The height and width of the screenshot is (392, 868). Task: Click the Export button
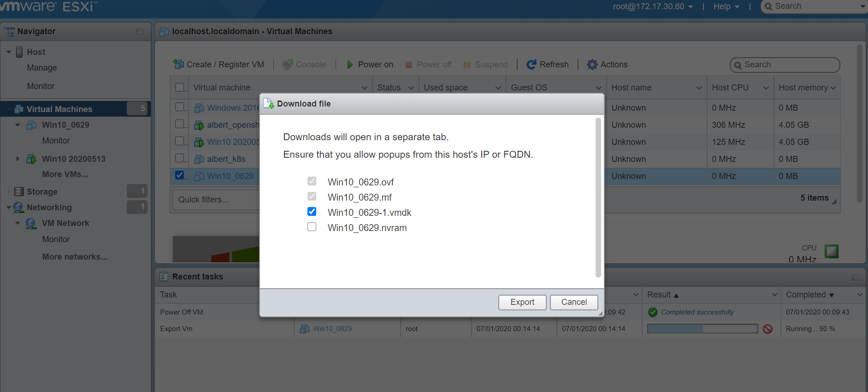point(522,302)
